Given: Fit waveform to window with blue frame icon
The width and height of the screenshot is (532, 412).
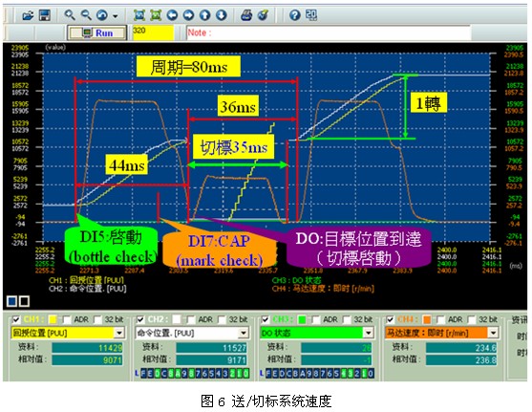Looking at the screenshot, I should pos(139,15).
